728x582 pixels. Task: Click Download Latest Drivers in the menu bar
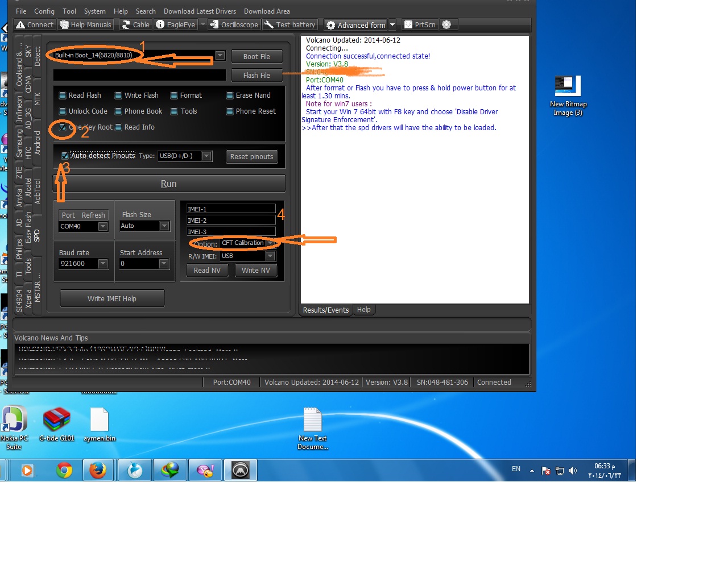[x=200, y=11]
